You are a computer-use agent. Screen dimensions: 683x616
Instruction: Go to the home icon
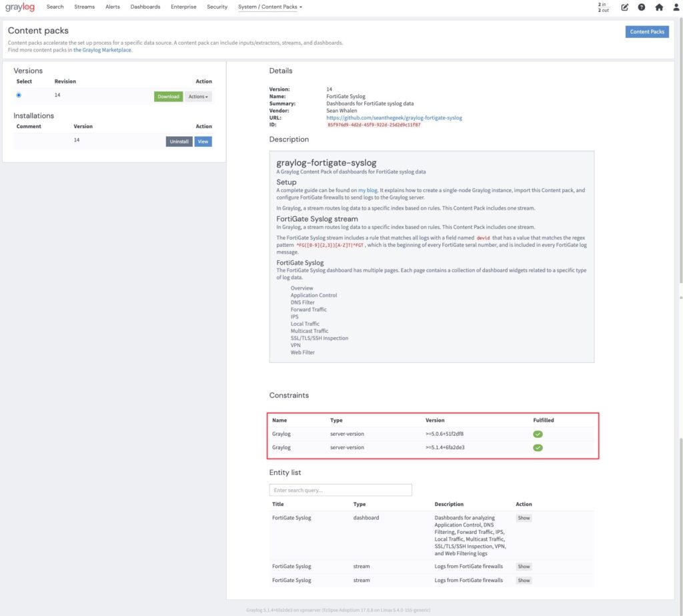[x=658, y=7]
